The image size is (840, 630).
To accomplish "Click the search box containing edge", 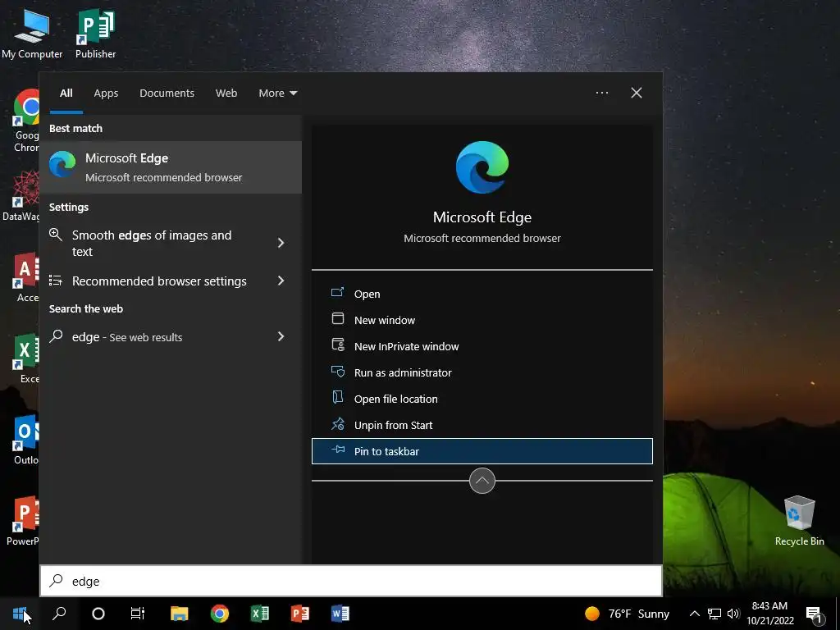I will (x=351, y=581).
